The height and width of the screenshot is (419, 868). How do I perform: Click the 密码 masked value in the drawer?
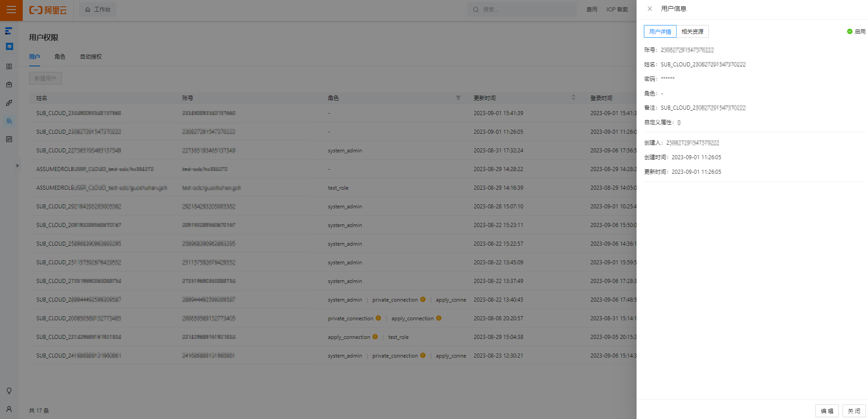click(x=667, y=79)
